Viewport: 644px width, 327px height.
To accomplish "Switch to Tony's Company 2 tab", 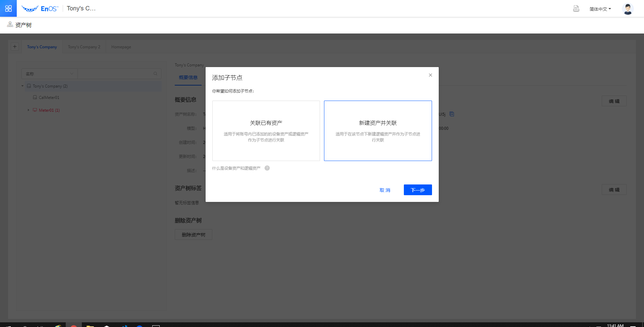I will click(x=84, y=47).
